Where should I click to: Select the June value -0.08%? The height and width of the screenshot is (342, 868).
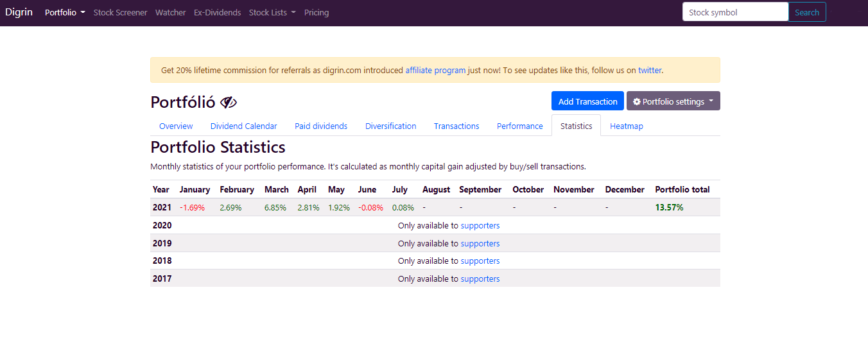370,207
